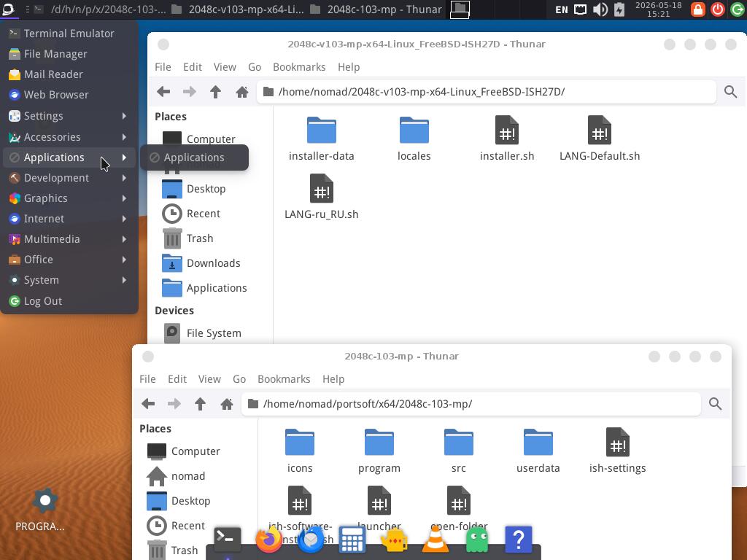The width and height of the screenshot is (747, 560).
Task: Click the home icon in lower Thunar toolbar
Action: pyautogui.click(x=227, y=404)
